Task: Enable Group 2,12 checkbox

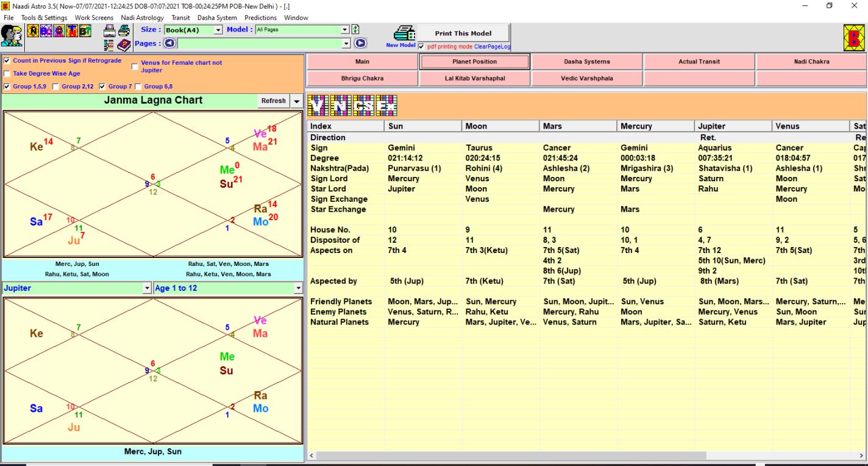Action: 56,87
